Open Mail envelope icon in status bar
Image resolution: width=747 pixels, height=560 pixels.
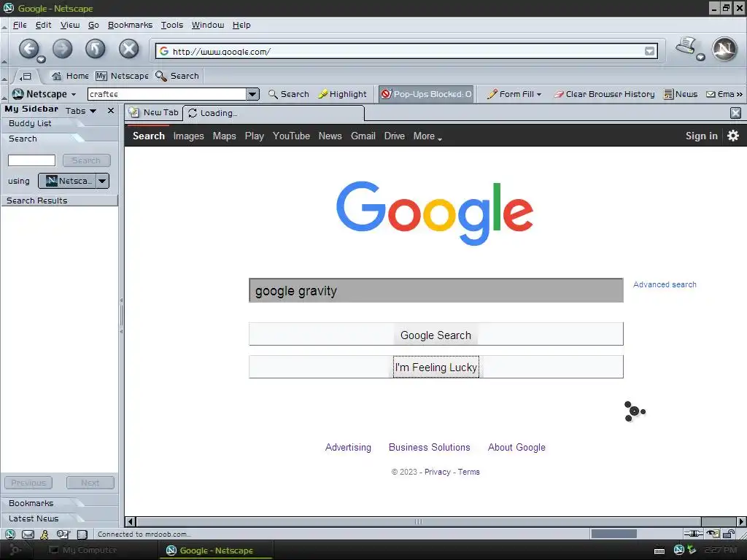28,534
